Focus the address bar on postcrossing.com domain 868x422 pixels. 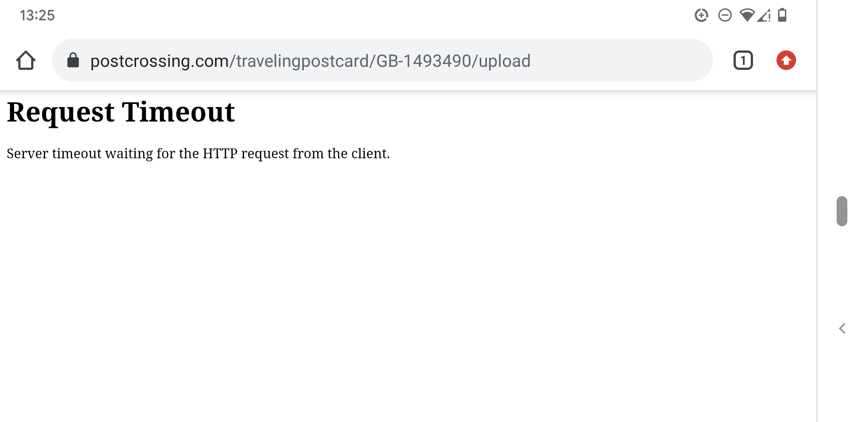160,61
